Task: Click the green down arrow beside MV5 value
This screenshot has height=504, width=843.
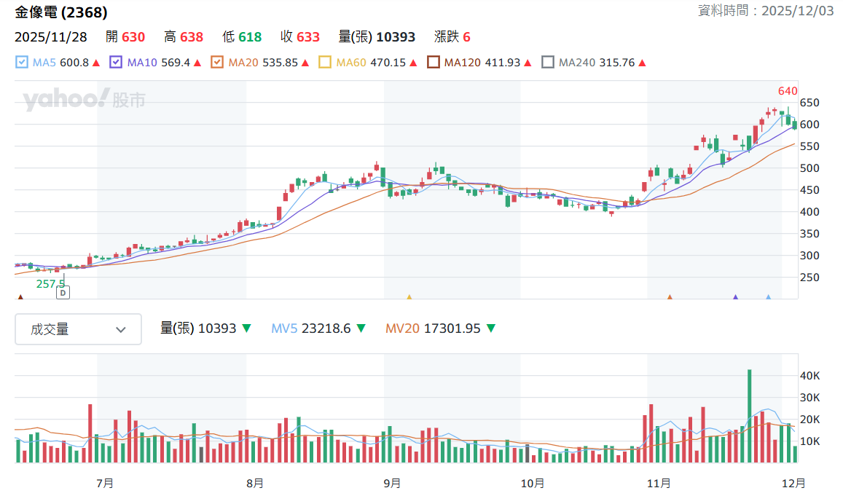Action: 361,328
